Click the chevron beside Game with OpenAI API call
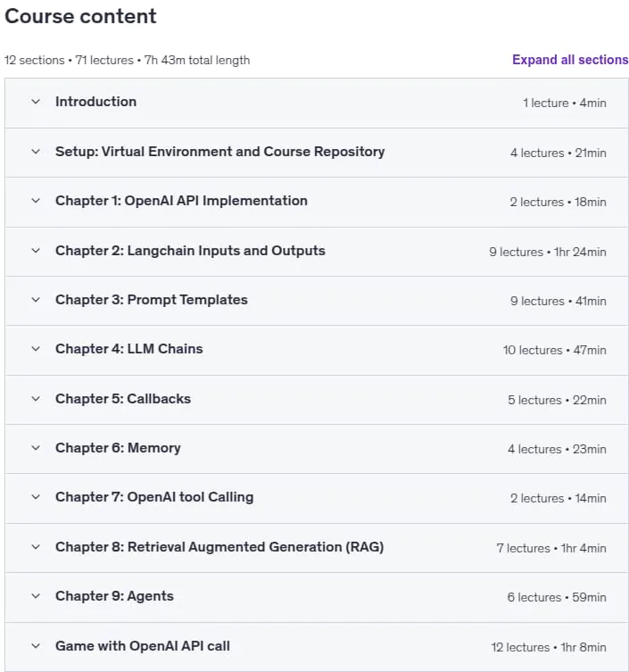The image size is (629, 672). [x=36, y=646]
